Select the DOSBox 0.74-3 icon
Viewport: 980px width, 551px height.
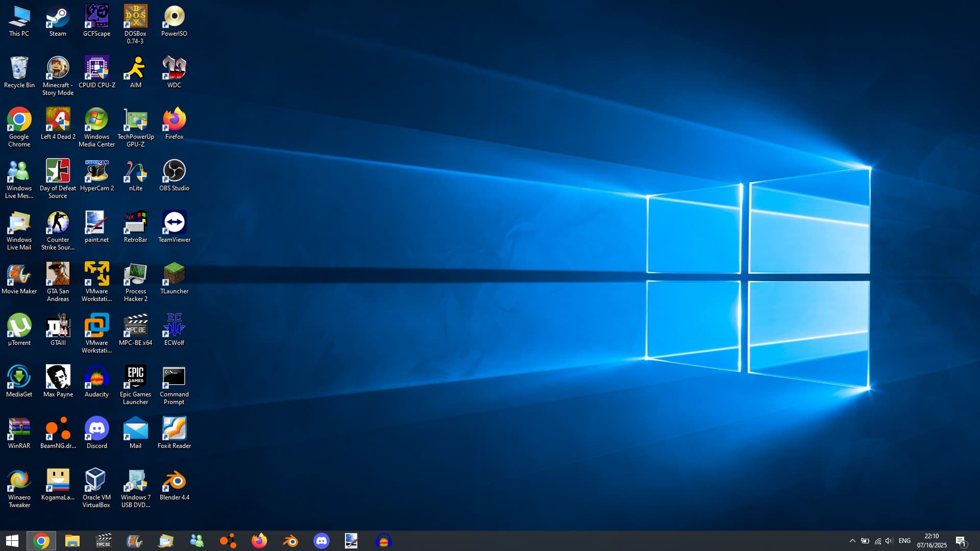[x=135, y=18]
